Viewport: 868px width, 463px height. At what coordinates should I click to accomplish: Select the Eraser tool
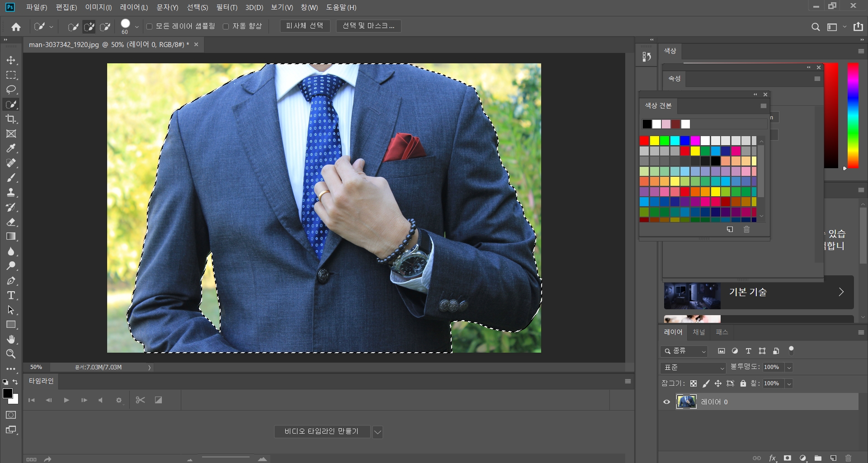coord(11,222)
